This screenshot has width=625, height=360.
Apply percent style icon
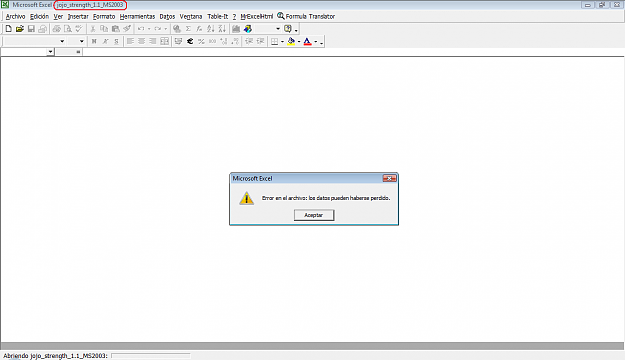pyautogui.click(x=201, y=41)
